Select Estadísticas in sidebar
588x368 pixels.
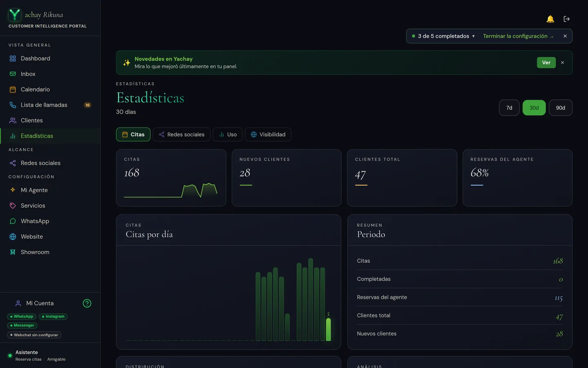(50, 136)
